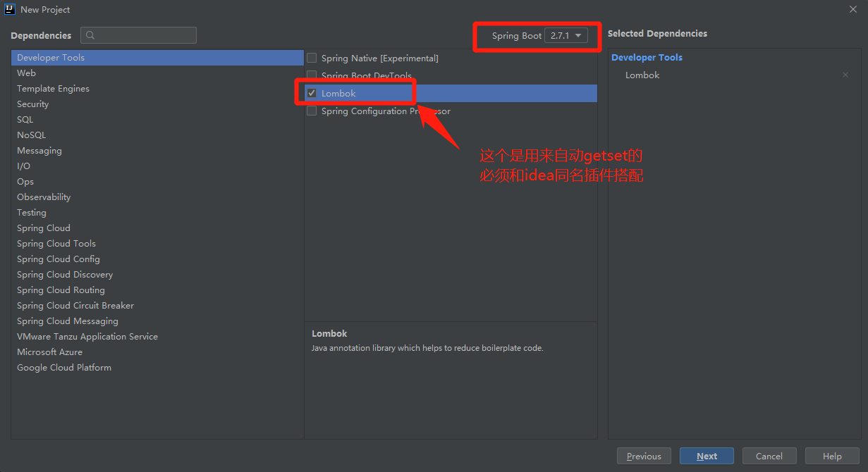Choose the Security category
The image size is (868, 472).
click(x=157, y=104)
